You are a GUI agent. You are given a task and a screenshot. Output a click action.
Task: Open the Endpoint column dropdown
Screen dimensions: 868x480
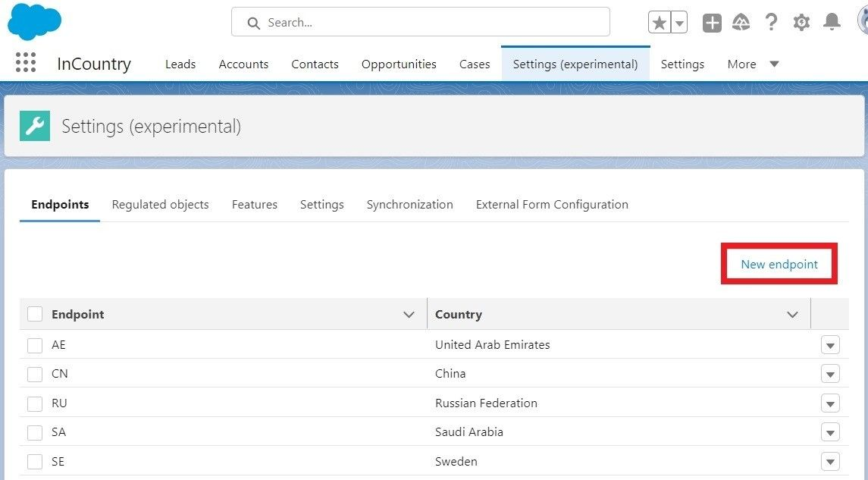tap(409, 313)
